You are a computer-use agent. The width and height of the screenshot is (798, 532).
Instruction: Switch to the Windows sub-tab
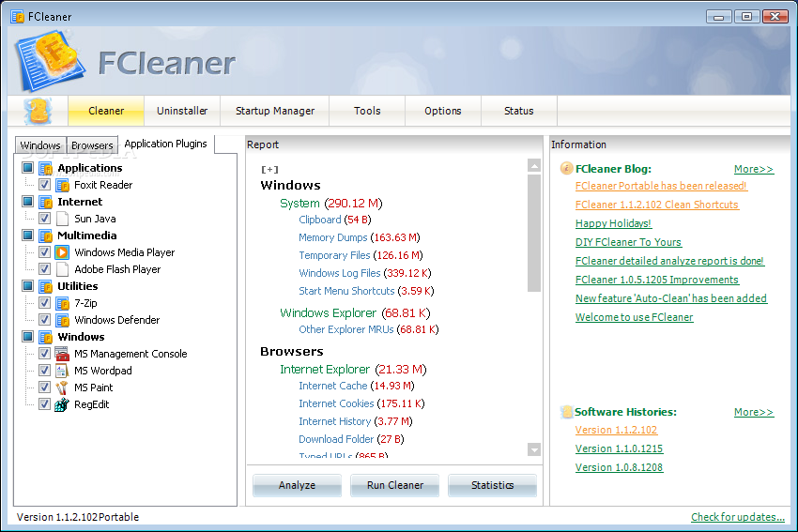40,145
